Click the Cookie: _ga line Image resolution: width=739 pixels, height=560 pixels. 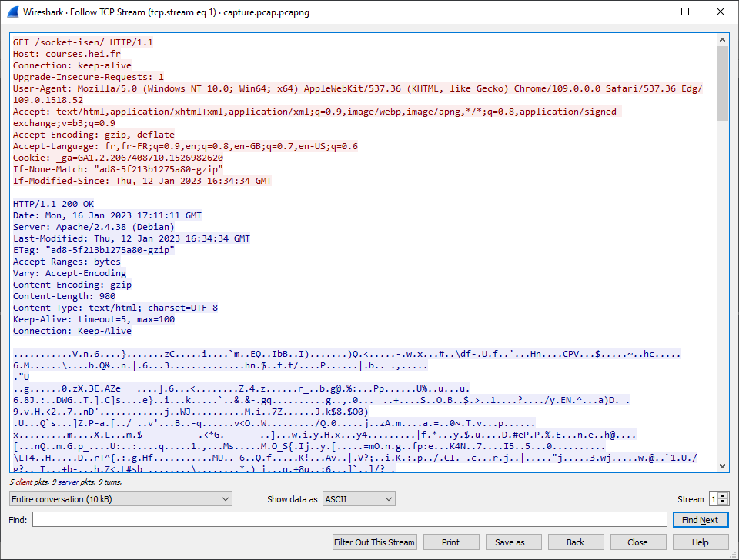(x=118, y=158)
